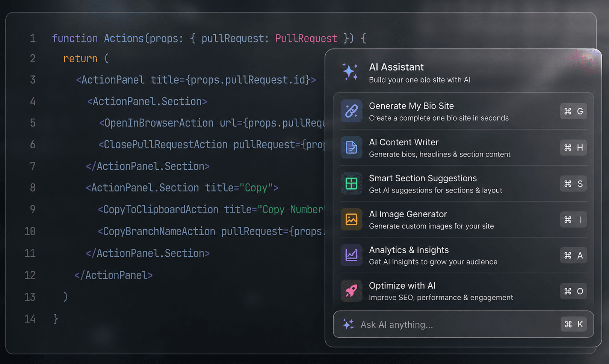
Task: Choose Smart Section Suggestions
Action: [464, 184]
